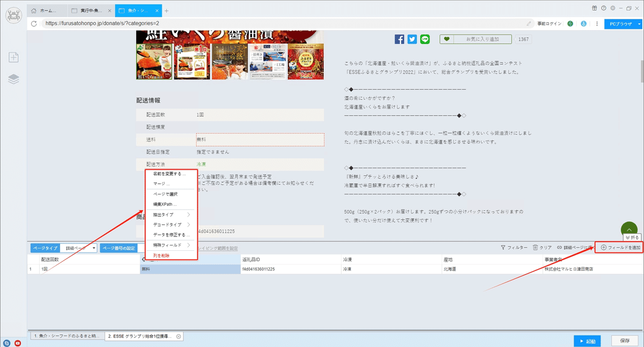Close the 実行中 tab
Image resolution: width=644 pixels, height=347 pixels.
[x=109, y=11]
